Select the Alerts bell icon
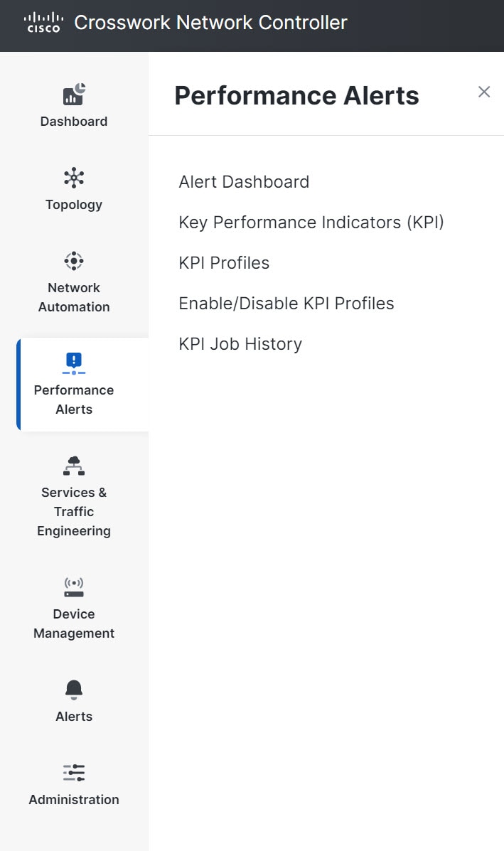Viewport: 504px width, 851px height. (x=74, y=689)
